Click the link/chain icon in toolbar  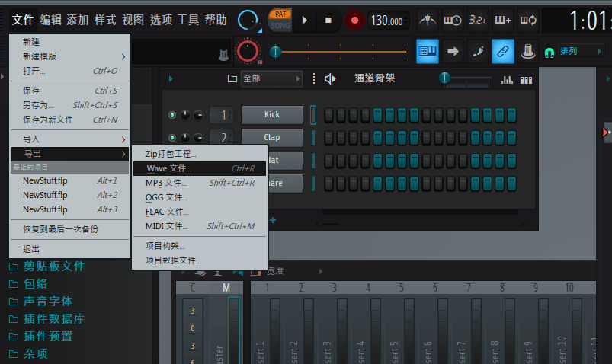tap(502, 52)
